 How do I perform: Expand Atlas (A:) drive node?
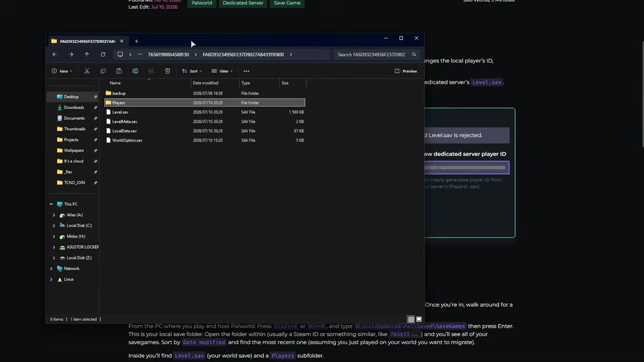click(x=54, y=215)
